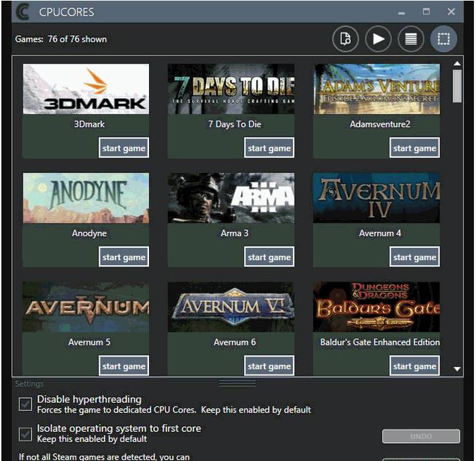The image size is (476, 461).
Task: Maximize the CPUCORES window
Action: [x=426, y=12]
